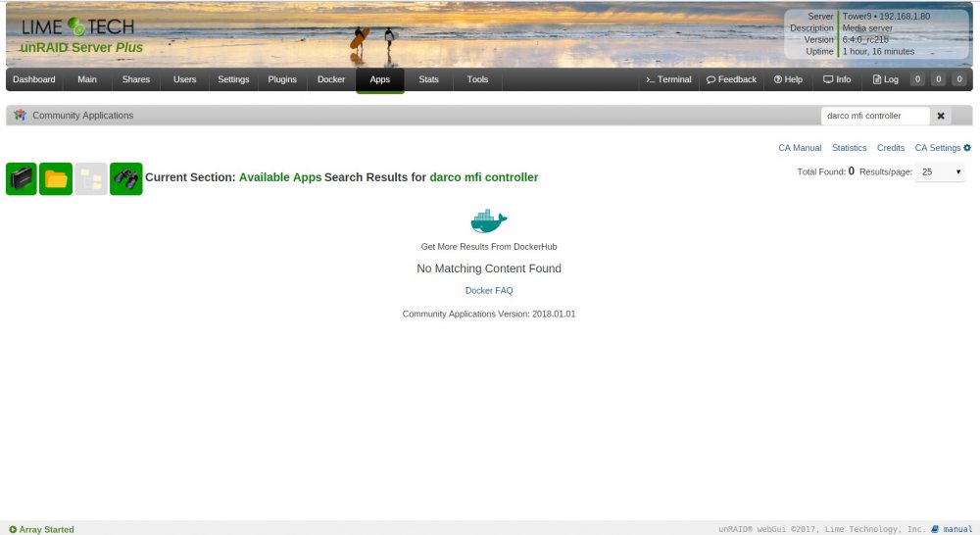Screen dimensions: 980x535
Task: Open the Shares tab
Action: coord(135,79)
